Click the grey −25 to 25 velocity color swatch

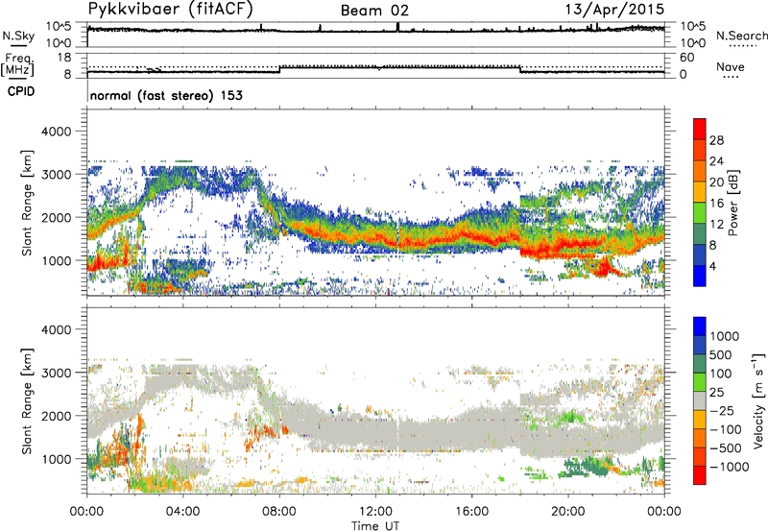tap(700, 401)
